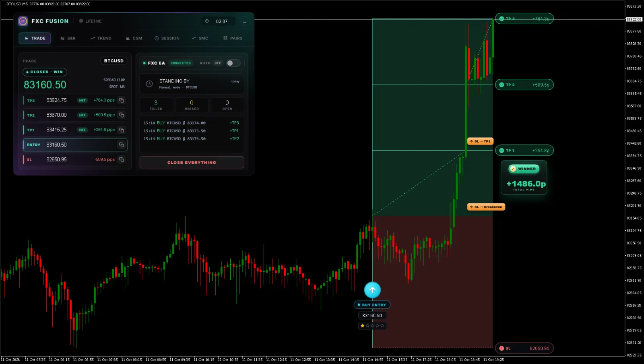644x364 pixels.
Task: Toggle the AUTO trading switch on
Action: coord(233,63)
